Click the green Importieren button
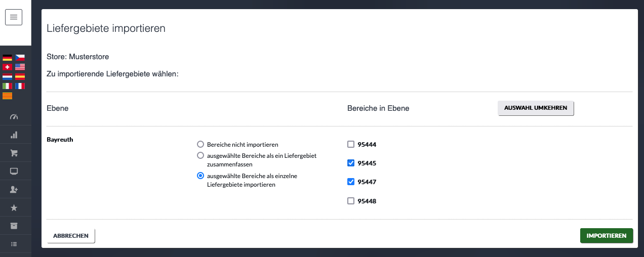The height and width of the screenshot is (257, 644). click(x=607, y=236)
